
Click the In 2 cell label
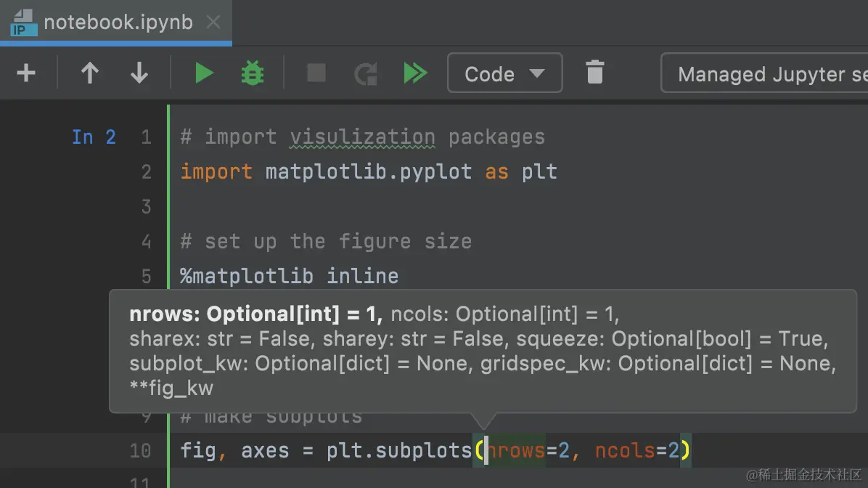(94, 137)
